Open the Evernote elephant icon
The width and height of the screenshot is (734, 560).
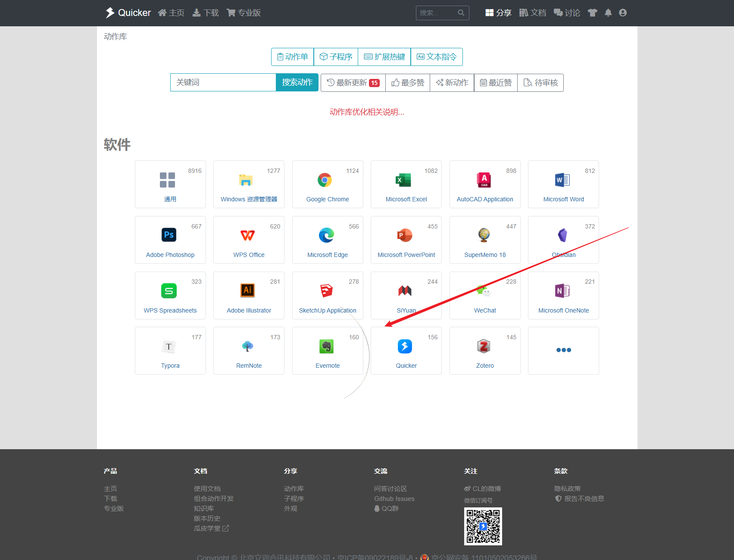[326, 347]
